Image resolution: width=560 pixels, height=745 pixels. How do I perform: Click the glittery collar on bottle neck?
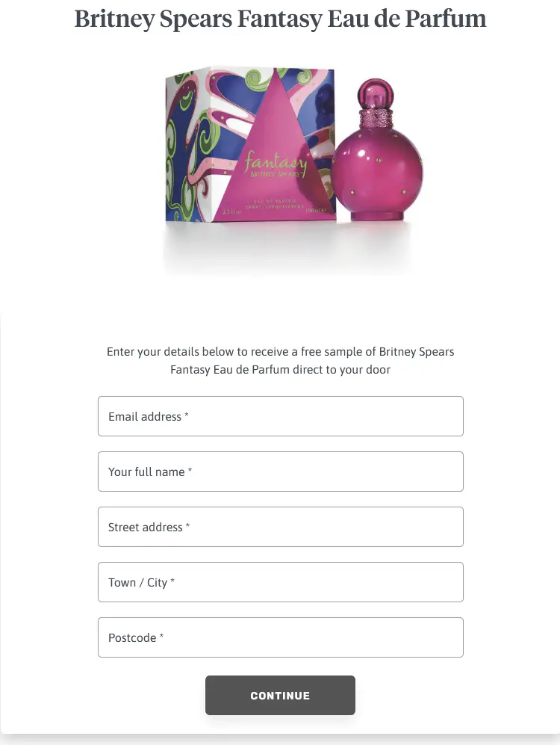pos(376,119)
